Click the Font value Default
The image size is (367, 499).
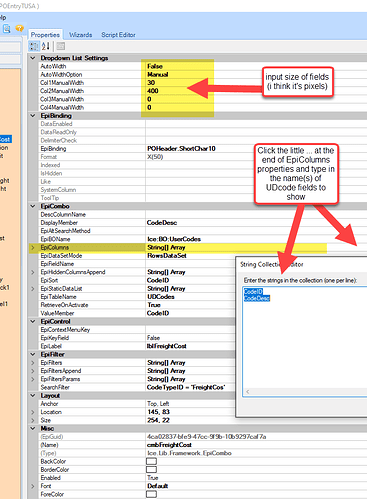click(x=157, y=486)
